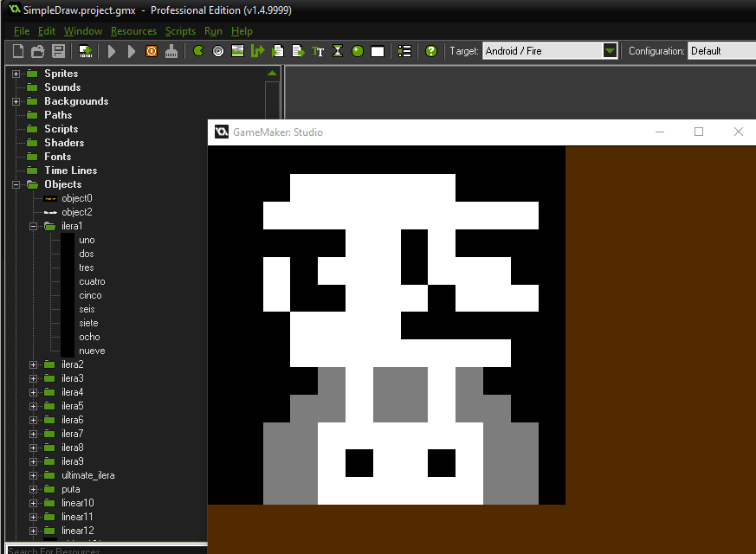Viewport: 756px width, 554px height.
Task: Maximize the GameMaker: Studio game window
Action: pyautogui.click(x=699, y=132)
